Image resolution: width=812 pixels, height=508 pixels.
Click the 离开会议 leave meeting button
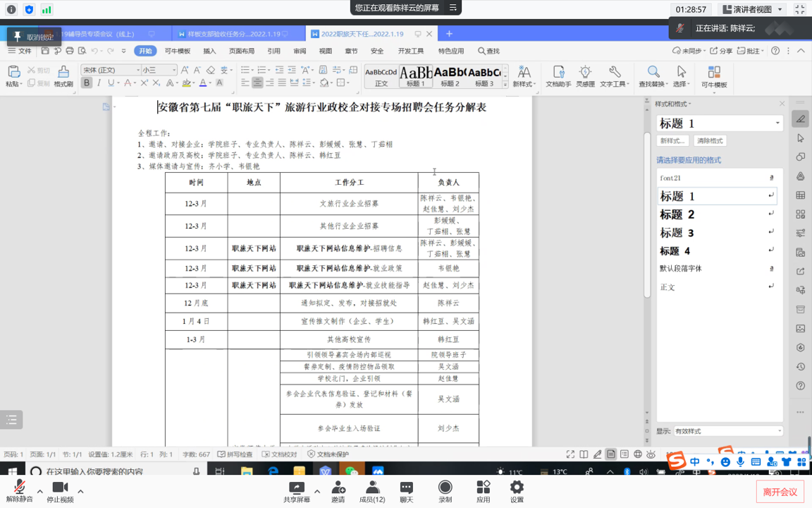[x=780, y=492]
